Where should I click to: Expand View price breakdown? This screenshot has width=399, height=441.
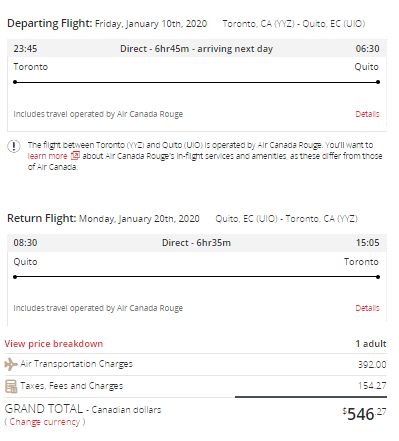[54, 344]
